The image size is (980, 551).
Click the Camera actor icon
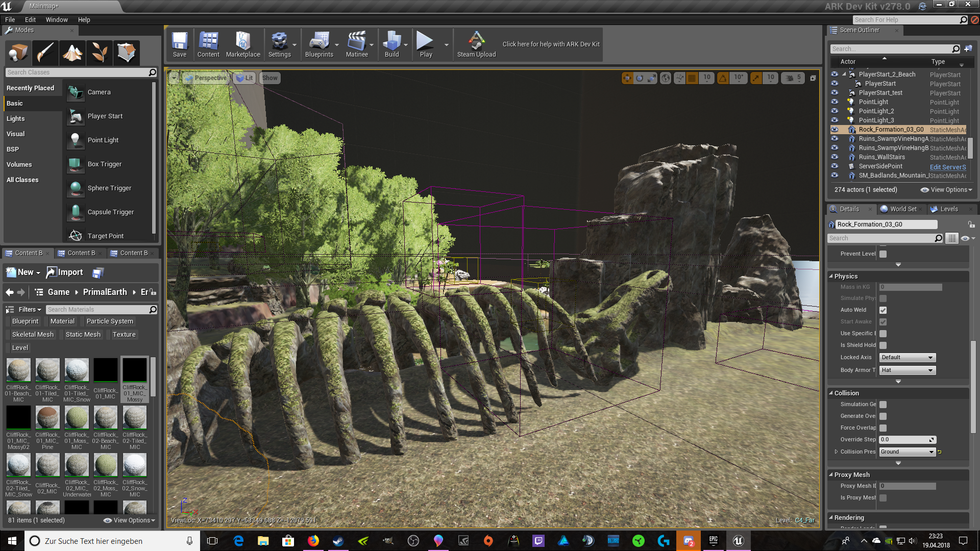76,92
